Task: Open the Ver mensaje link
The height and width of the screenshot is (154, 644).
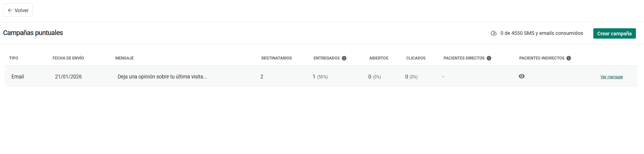Action: pos(611,77)
